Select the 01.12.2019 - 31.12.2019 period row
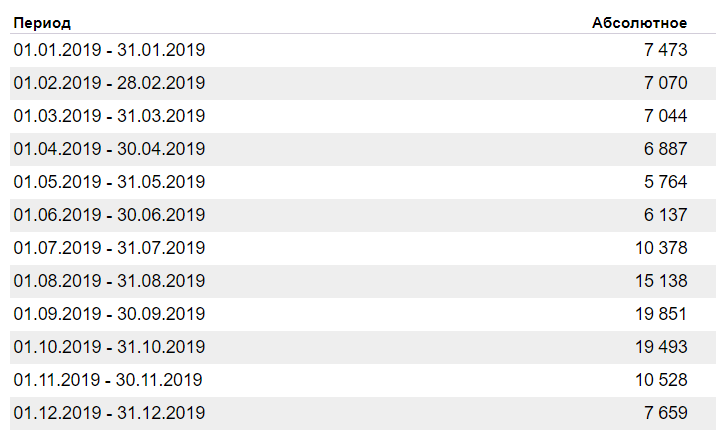Screen dimensions: 716x441 109,412
